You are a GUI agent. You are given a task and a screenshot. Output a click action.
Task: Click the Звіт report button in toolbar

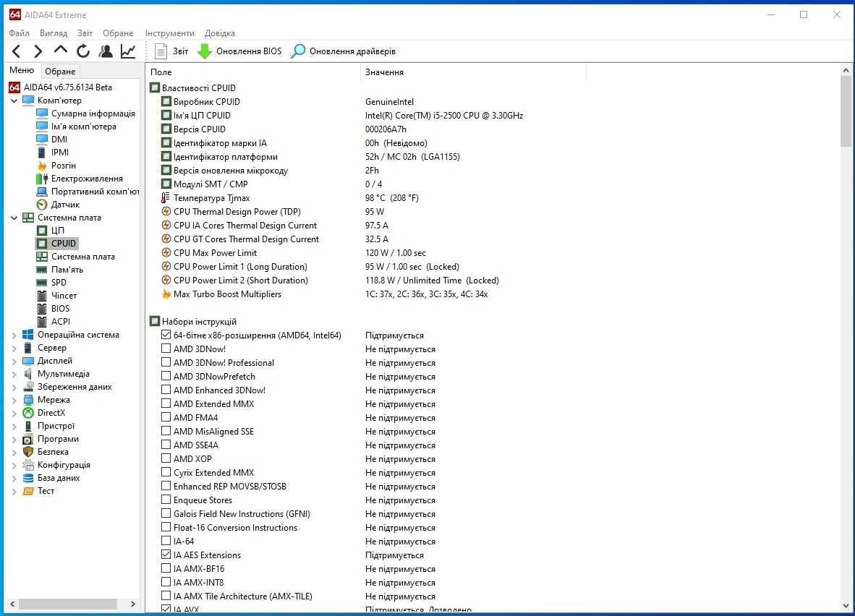(171, 51)
